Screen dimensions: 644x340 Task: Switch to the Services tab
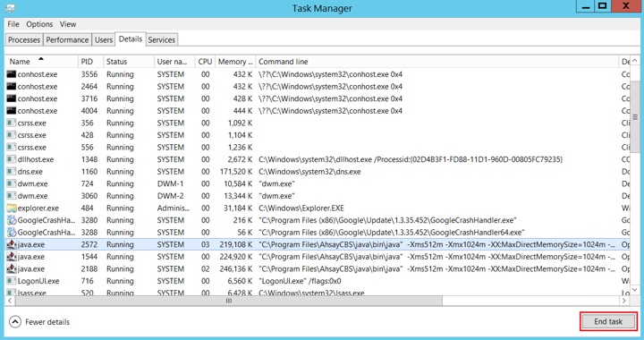pyautogui.click(x=161, y=40)
